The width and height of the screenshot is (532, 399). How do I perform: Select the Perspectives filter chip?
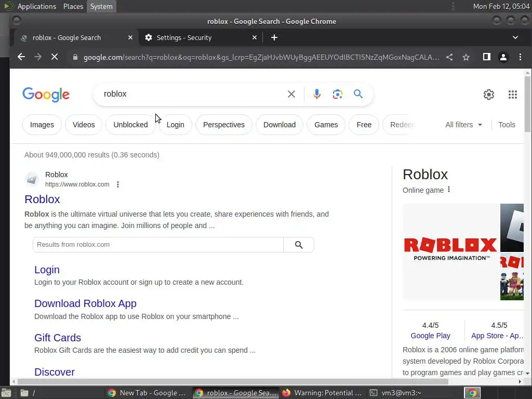click(x=224, y=125)
